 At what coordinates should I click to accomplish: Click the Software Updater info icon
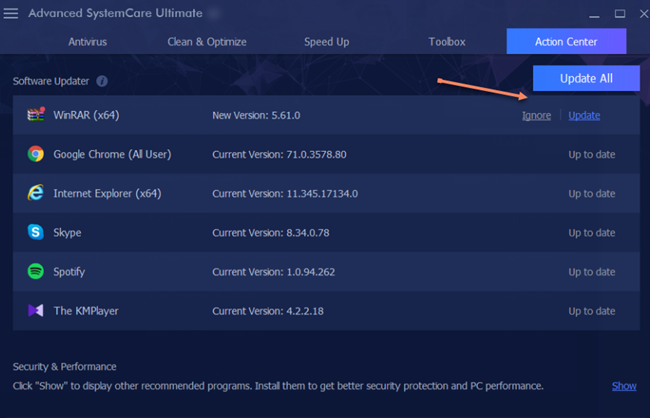pyautogui.click(x=102, y=81)
